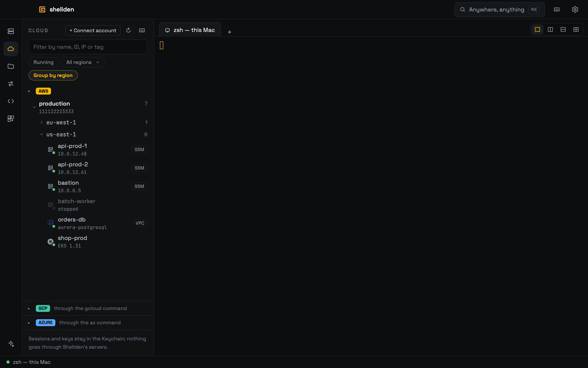588x368 pixels.
Task: Open the AI sparkle icon at sidebar bottom
Action: click(x=11, y=344)
